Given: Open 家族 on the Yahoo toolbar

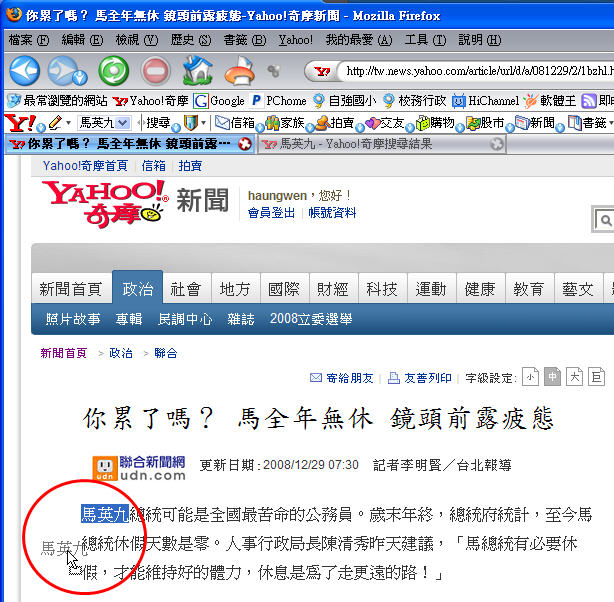Looking at the screenshot, I should 285,123.
